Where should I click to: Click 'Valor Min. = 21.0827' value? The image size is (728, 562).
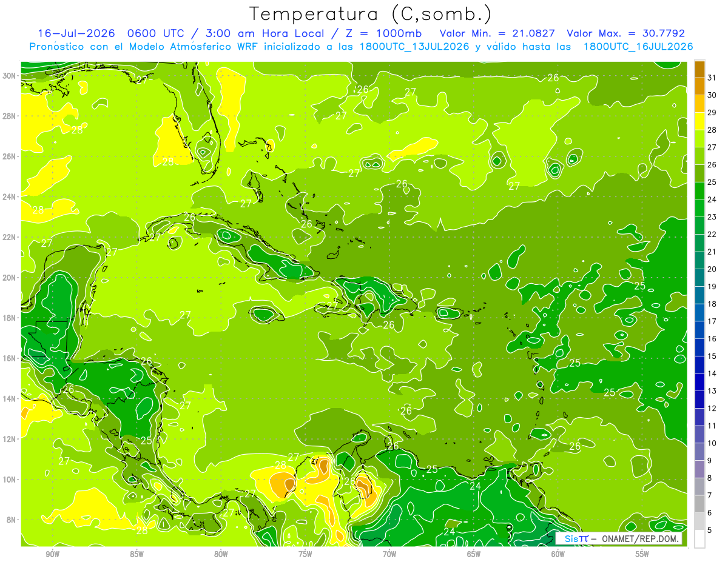coord(497,33)
